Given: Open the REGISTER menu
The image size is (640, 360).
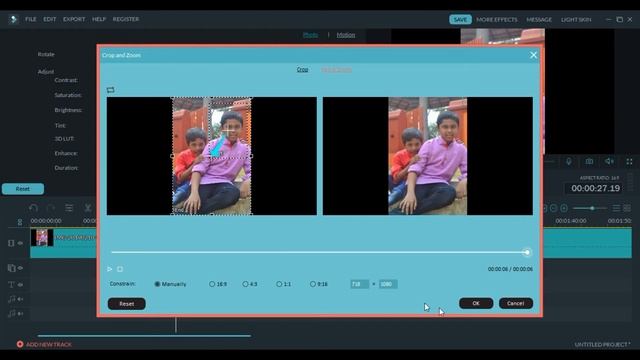Looking at the screenshot, I should (x=126, y=19).
